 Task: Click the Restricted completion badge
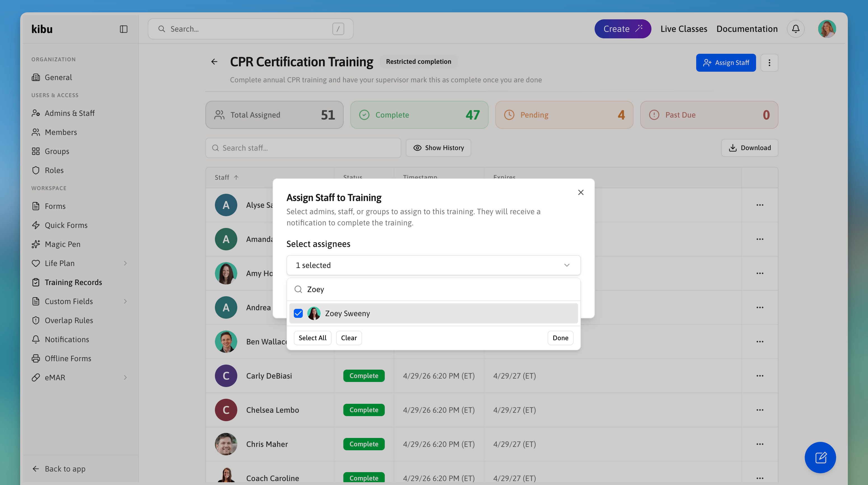pos(419,62)
